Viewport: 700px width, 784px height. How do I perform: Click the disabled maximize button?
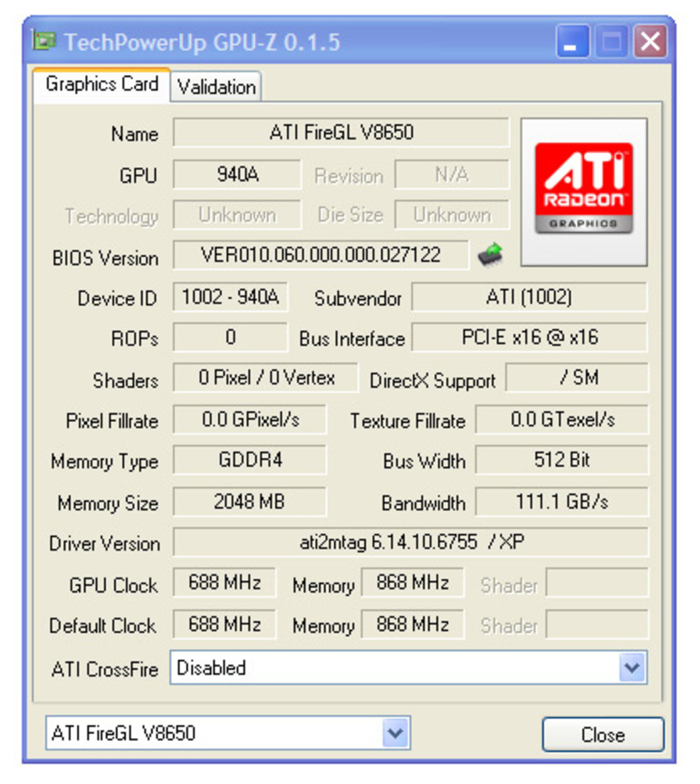tap(611, 41)
